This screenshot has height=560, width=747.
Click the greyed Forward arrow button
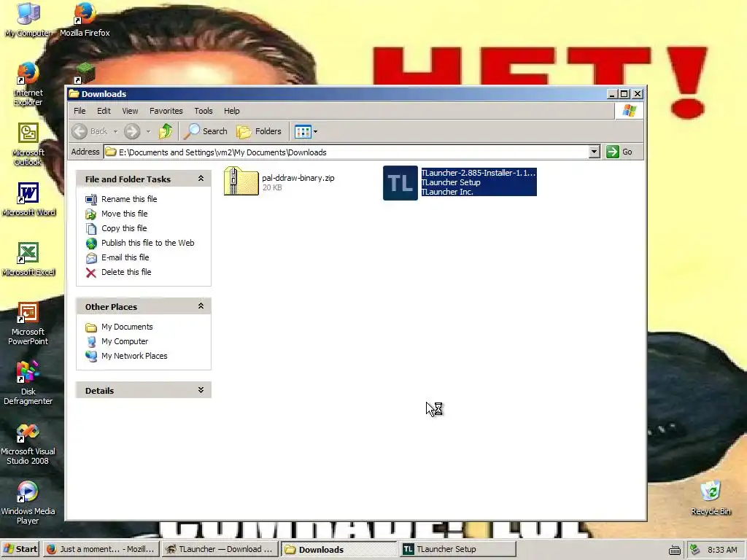[132, 131]
